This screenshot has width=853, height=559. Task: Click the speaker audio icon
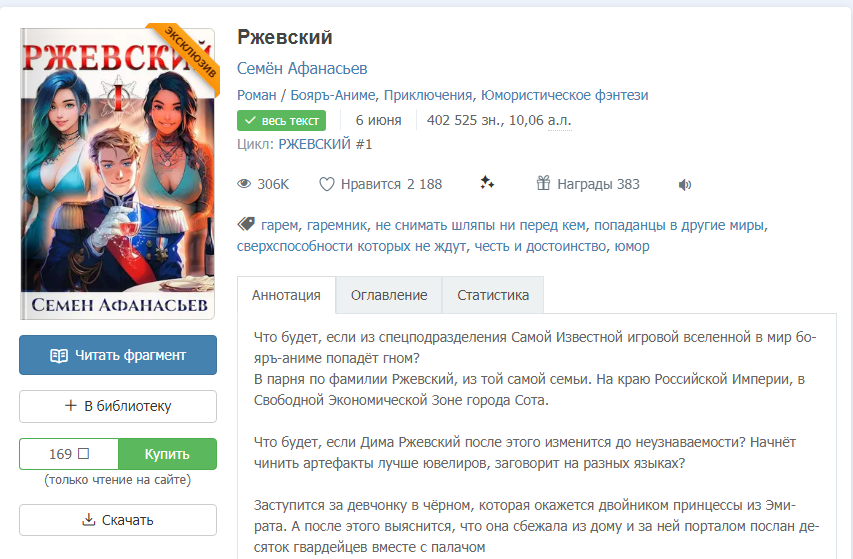(x=685, y=185)
